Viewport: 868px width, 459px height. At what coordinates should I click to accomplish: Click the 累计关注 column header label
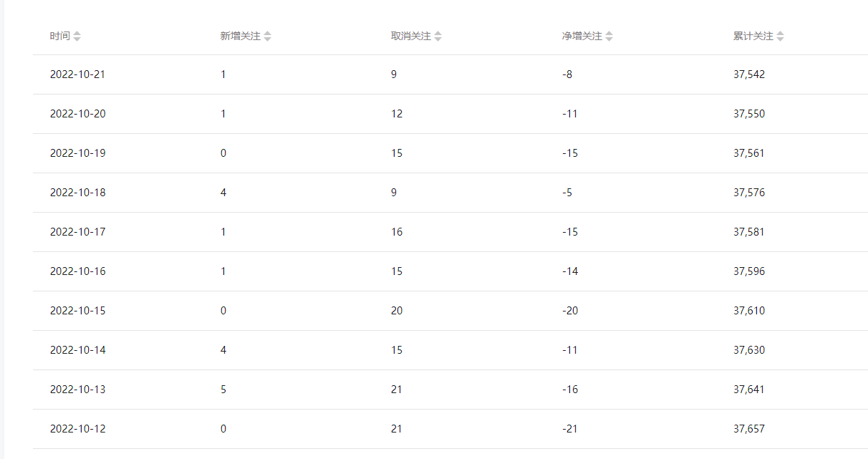point(753,36)
